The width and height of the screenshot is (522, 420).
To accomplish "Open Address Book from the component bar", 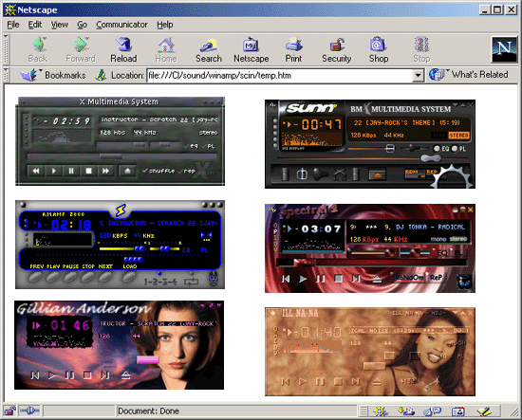I will tap(458, 411).
